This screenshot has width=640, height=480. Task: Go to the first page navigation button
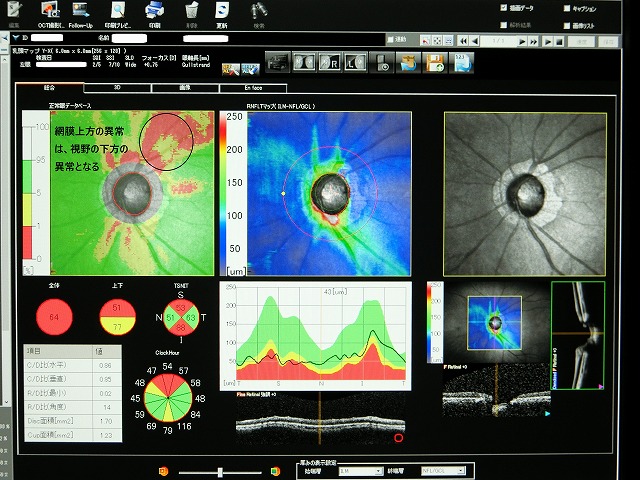[x=463, y=40]
